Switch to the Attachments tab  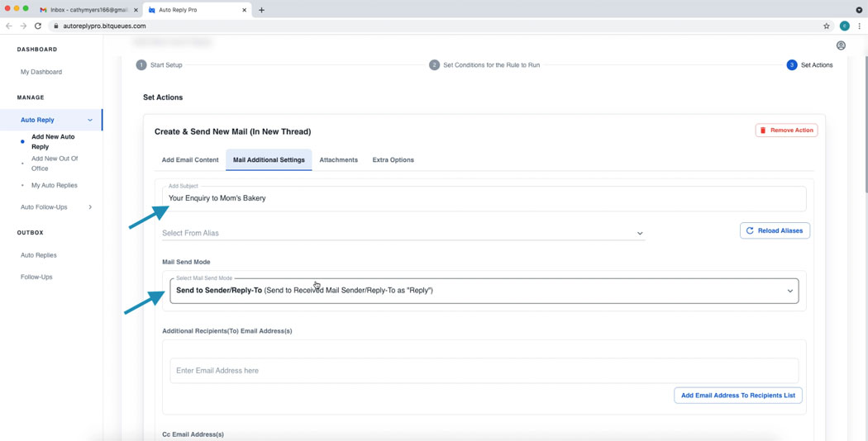coord(338,160)
